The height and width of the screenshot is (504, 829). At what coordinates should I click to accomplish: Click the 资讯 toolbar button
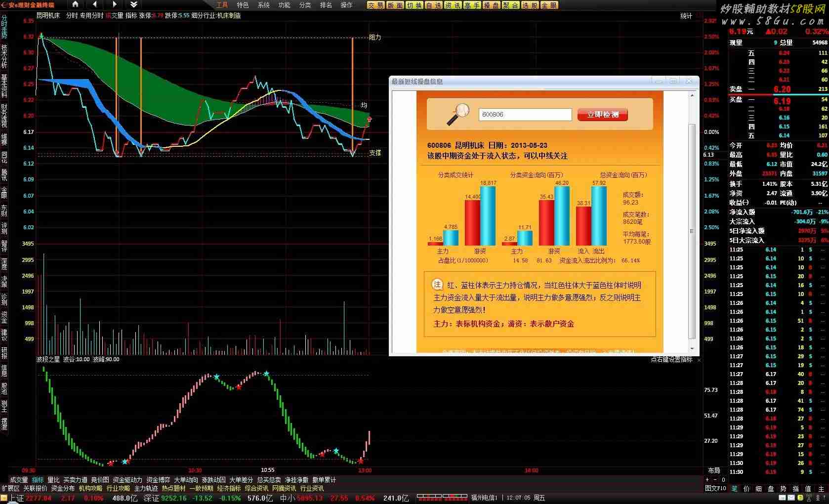point(453,5)
